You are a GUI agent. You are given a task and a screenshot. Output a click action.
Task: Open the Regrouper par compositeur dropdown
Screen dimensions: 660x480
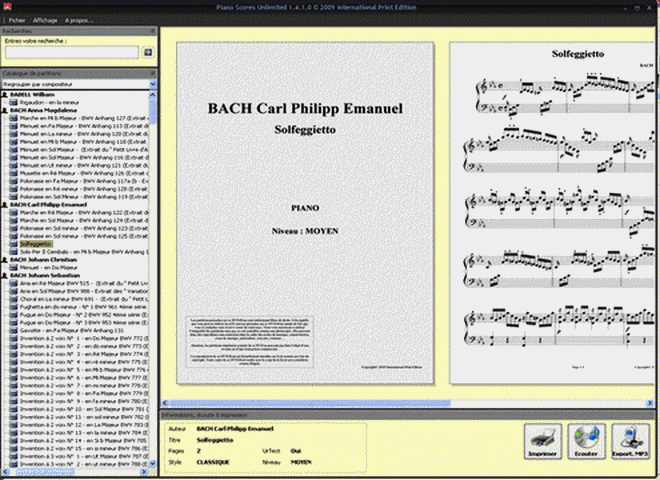[x=153, y=84]
